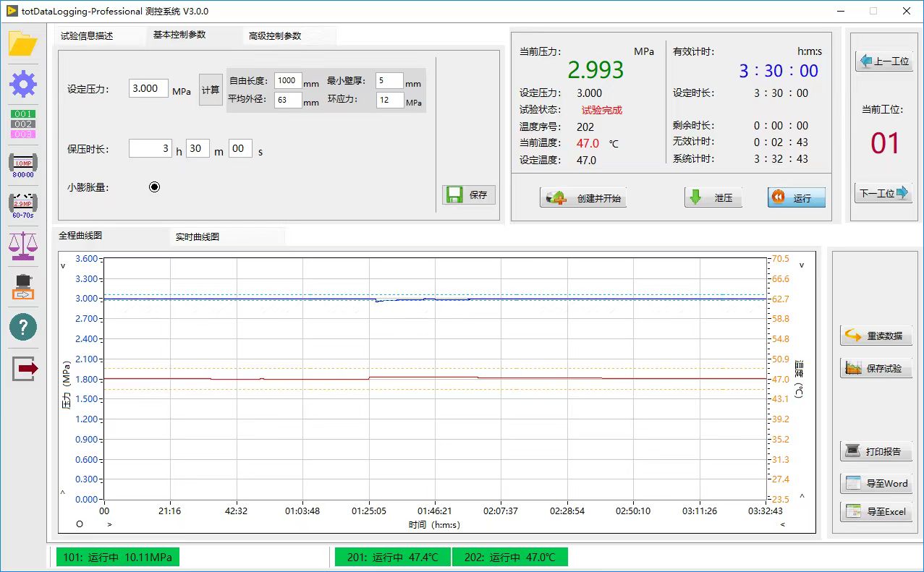Click the red 试验完成 status text
The image size is (924, 572).
[602, 110]
